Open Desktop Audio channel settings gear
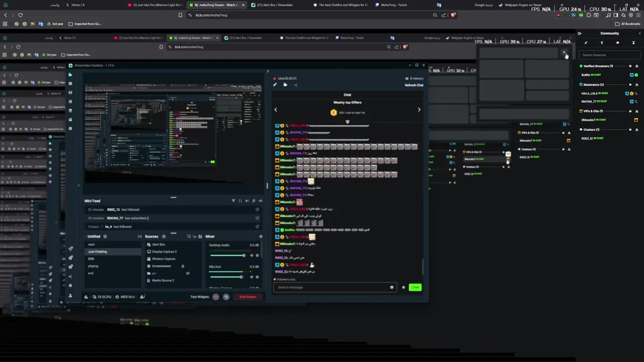 click(x=257, y=255)
